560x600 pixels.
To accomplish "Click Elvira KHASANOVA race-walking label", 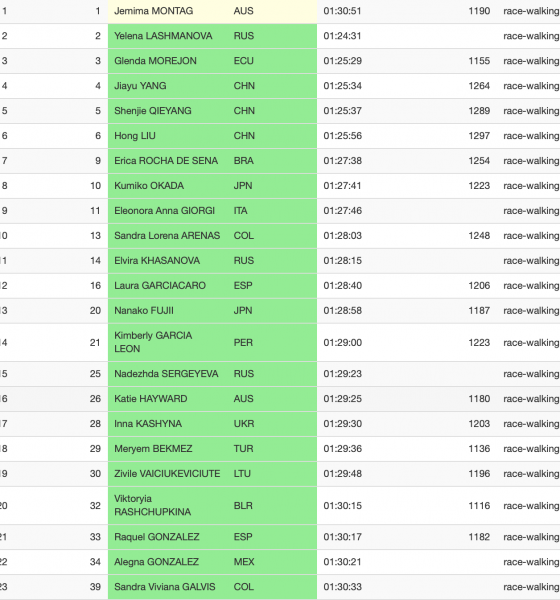I will coord(531,261).
